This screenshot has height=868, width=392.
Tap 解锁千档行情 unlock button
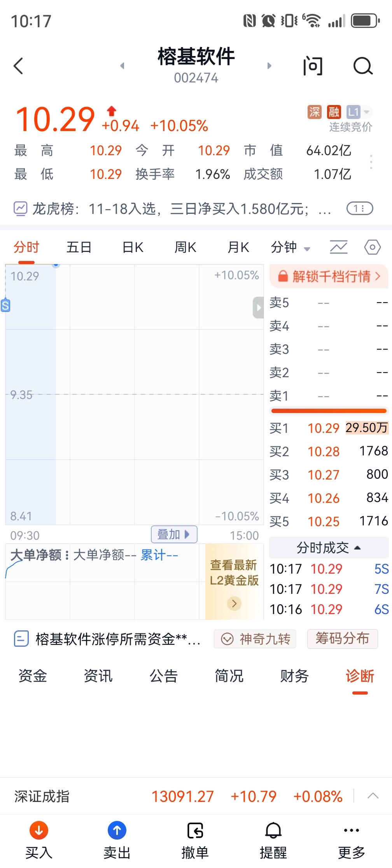tap(329, 276)
